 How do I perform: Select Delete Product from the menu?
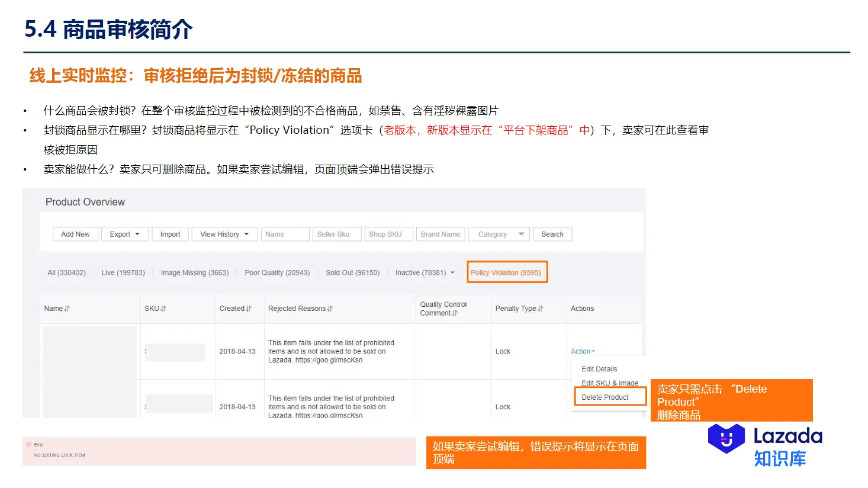point(605,397)
